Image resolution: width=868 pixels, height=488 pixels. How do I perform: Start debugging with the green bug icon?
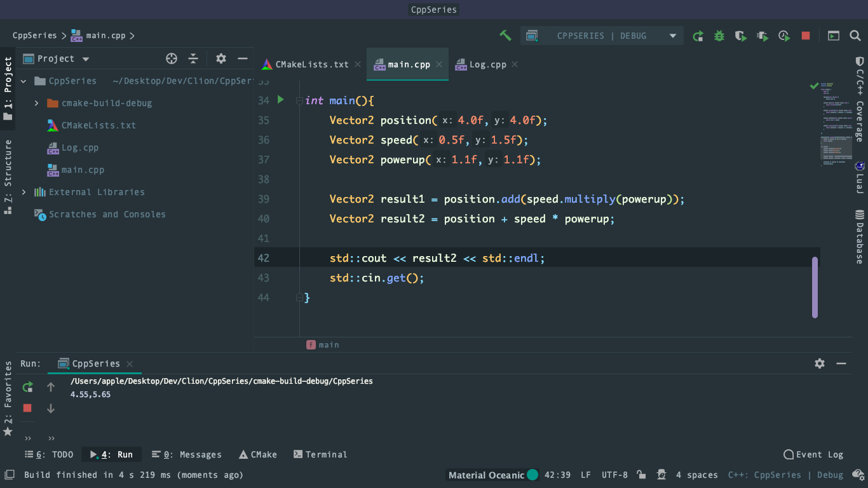[x=719, y=36]
